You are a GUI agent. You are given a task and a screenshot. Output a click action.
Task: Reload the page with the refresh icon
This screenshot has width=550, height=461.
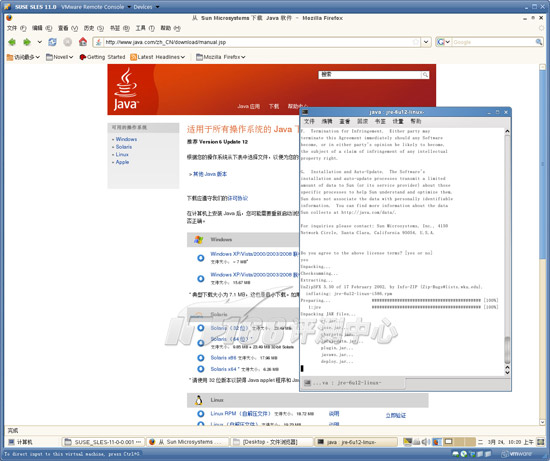[x=52, y=42]
